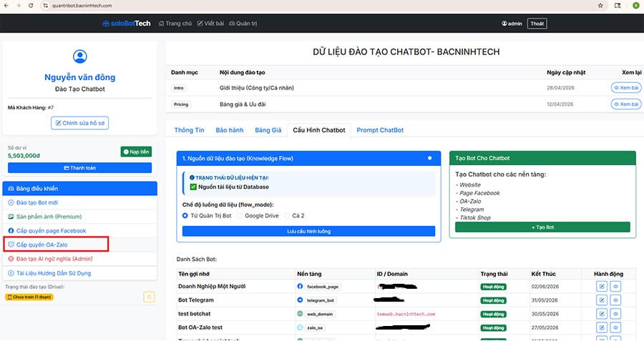Switch to the Thông Tin tab

tap(189, 130)
